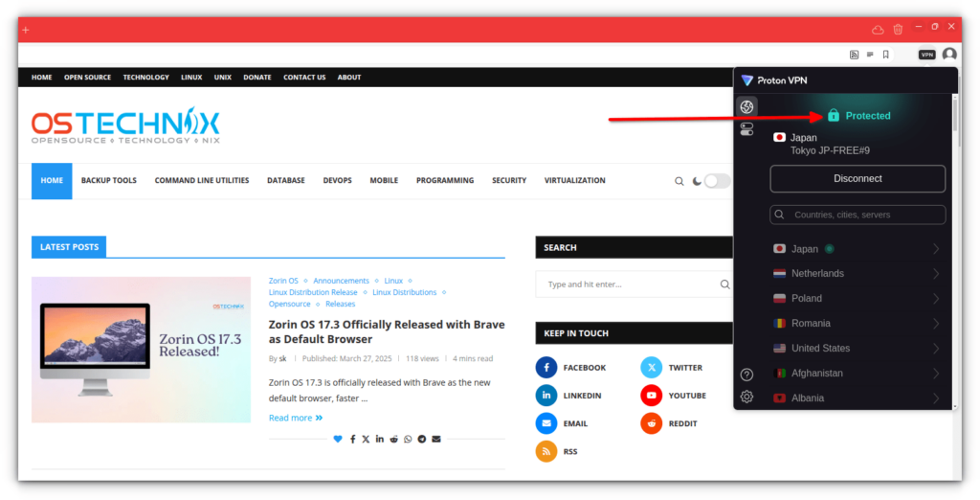This screenshot has height=500, width=980.
Task: Select United States in country list
Action: pos(857,349)
